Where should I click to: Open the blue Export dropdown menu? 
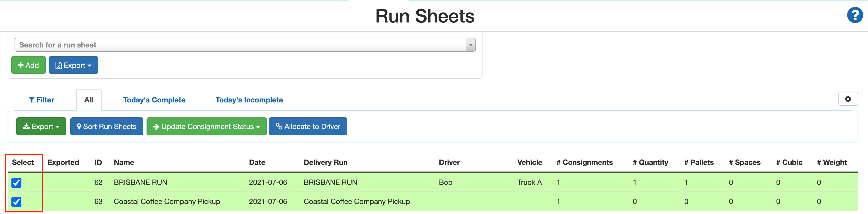[73, 65]
